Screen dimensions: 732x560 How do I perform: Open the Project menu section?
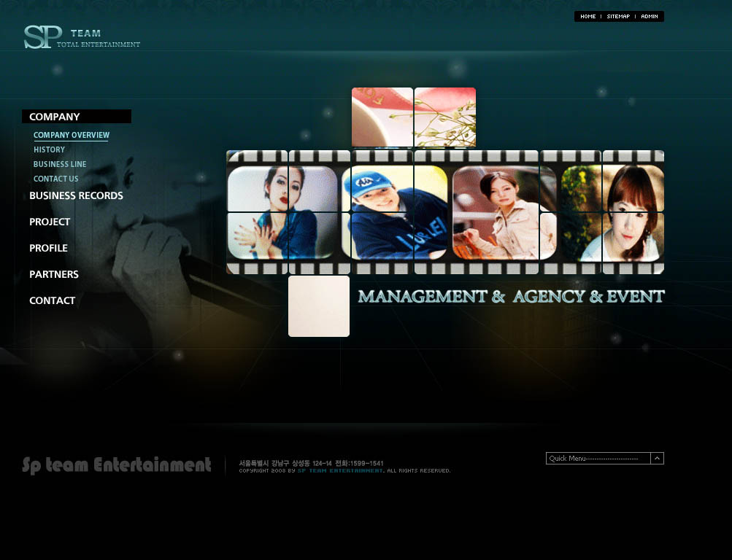pos(50,222)
